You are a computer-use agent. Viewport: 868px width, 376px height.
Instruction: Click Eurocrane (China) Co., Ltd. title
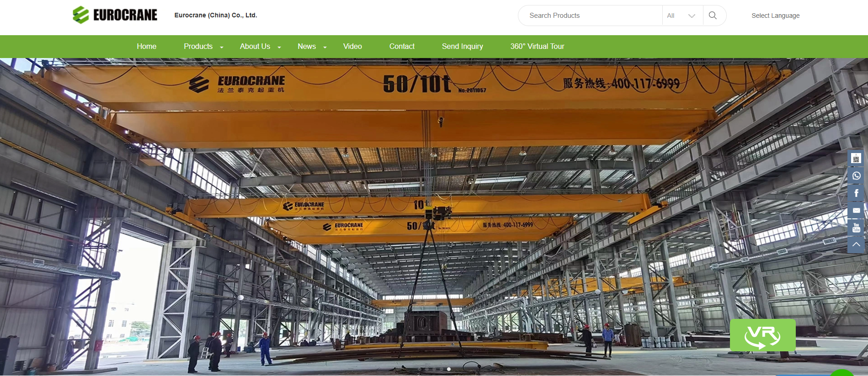tap(216, 15)
